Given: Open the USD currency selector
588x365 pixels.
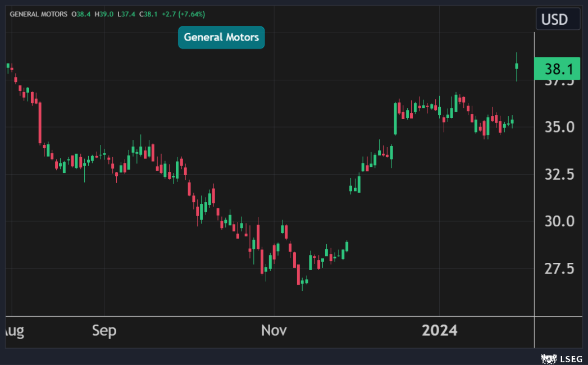Looking at the screenshot, I should 554,20.
